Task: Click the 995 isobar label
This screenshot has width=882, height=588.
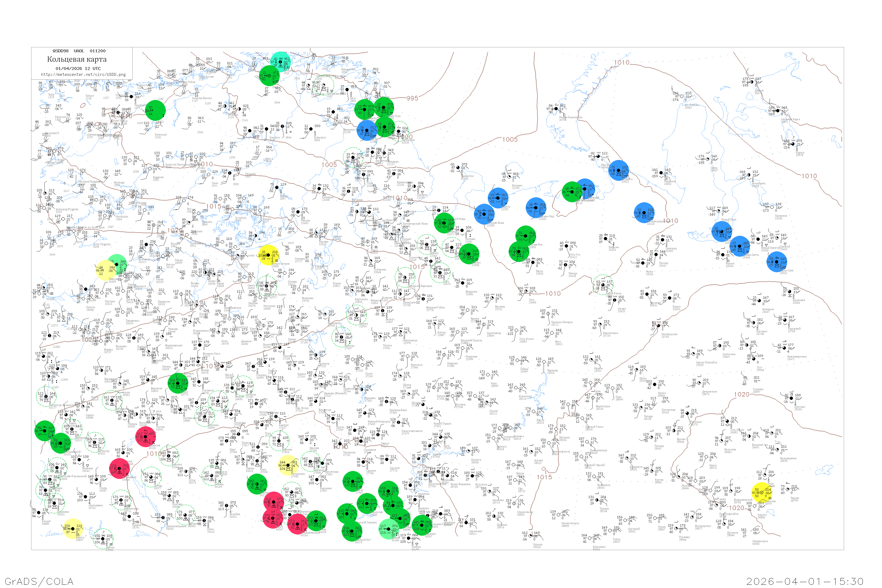Action: coord(412,98)
